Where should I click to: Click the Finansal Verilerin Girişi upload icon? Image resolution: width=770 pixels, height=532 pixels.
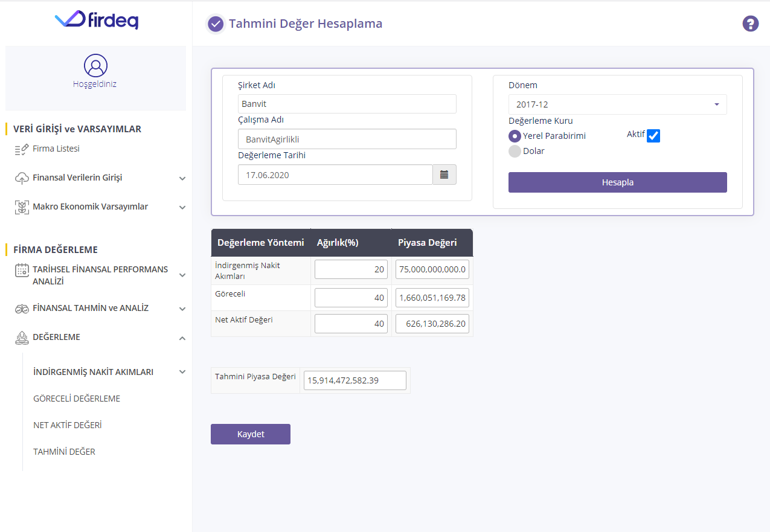click(x=22, y=178)
